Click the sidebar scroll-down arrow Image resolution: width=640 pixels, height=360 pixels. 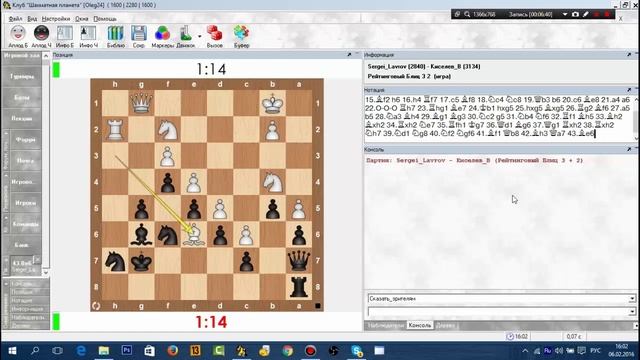click(x=46, y=273)
